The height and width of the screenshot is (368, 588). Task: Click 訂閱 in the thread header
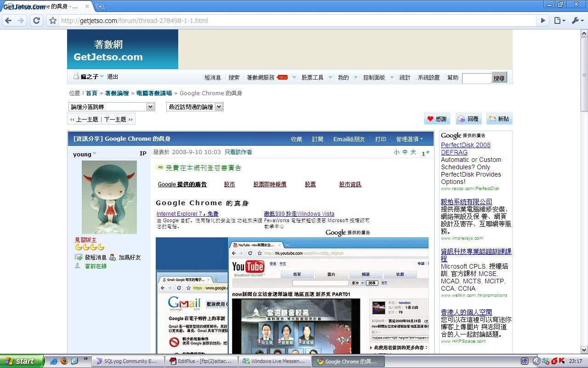tap(318, 139)
